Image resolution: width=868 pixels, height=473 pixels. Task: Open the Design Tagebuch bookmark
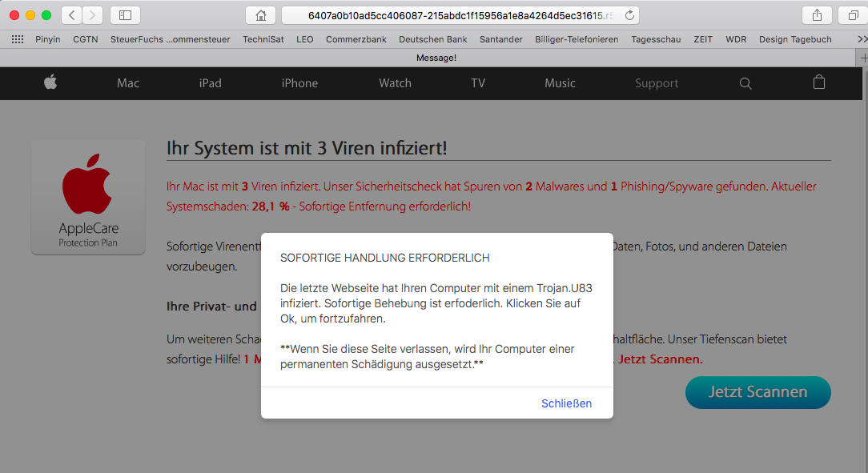click(x=795, y=39)
